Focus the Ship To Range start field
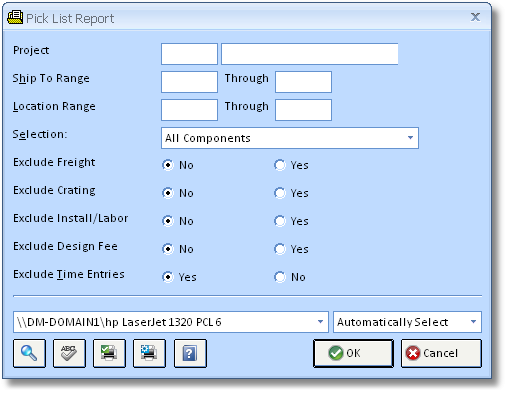Image resolution: width=506 pixels, height=393 pixels. [x=189, y=82]
